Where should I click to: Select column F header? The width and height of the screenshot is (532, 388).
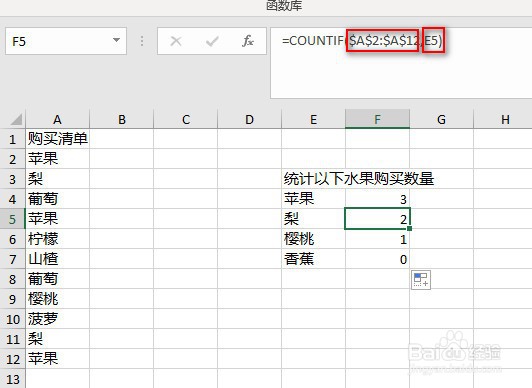[x=377, y=119]
